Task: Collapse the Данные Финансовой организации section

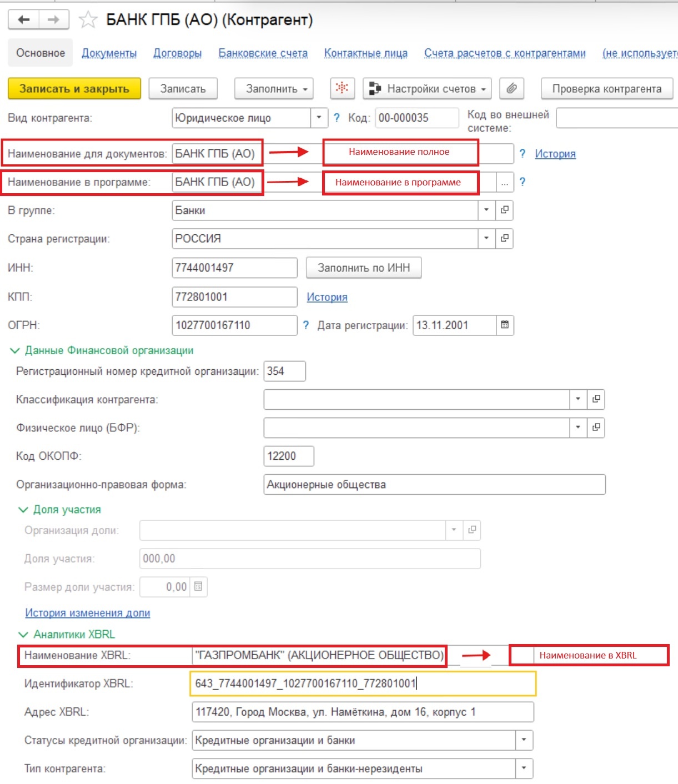Action: coord(15,350)
